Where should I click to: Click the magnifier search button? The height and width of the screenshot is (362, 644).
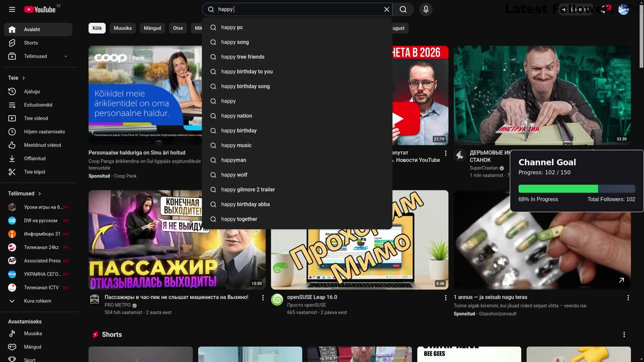403,10
